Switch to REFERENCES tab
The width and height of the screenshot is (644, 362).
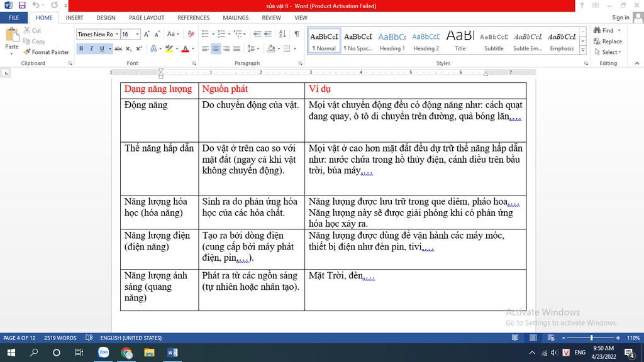[x=194, y=18]
